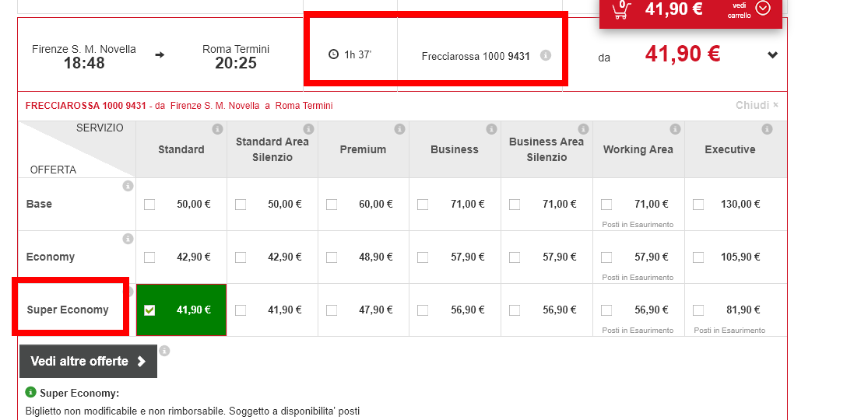This screenshot has width=868, height=420.
Task: Click green info icon before Super Economy description
Action: [31, 393]
